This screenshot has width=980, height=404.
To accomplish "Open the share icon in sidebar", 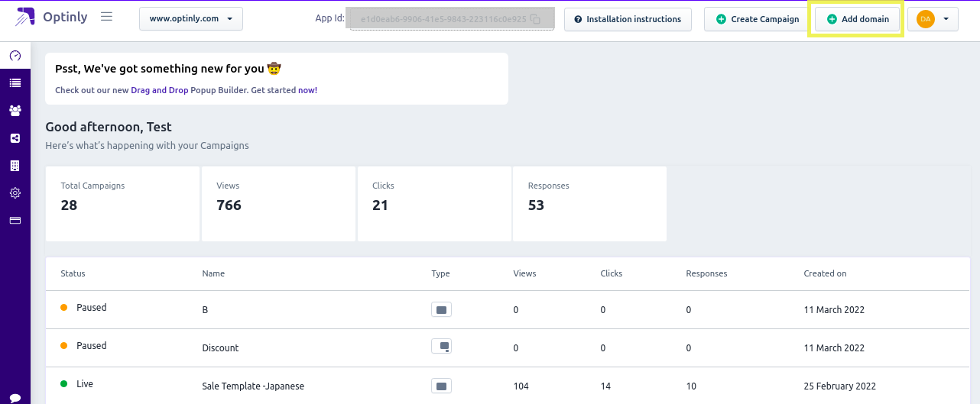I will [15, 138].
